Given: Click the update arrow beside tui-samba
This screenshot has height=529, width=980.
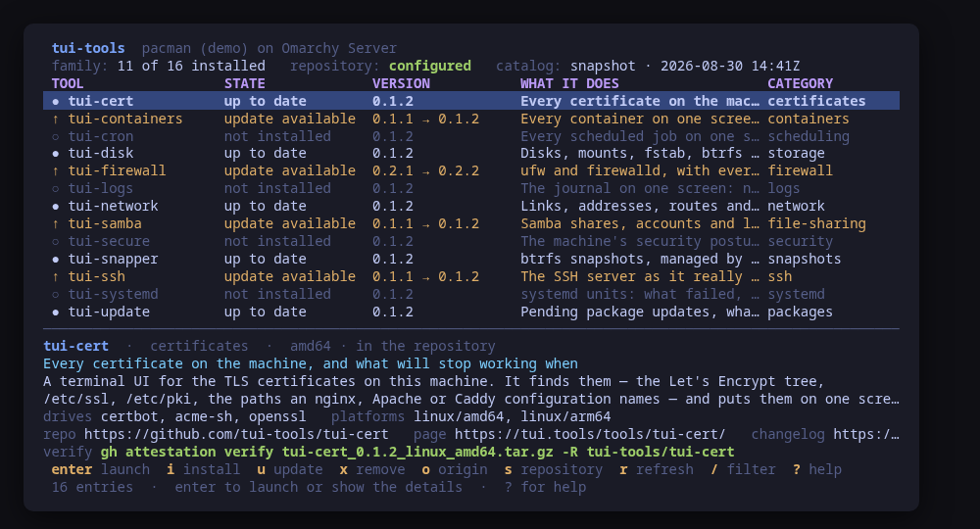Looking at the screenshot, I should coord(56,223).
